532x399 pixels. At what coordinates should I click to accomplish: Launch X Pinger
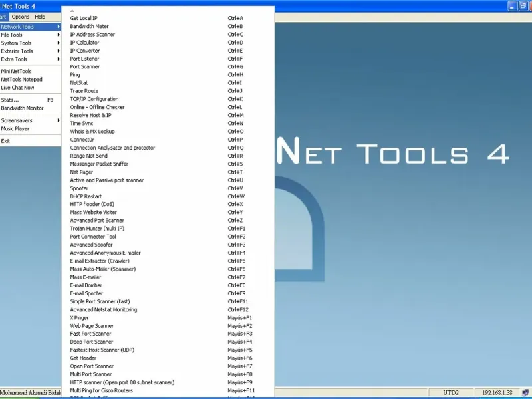(x=168, y=318)
